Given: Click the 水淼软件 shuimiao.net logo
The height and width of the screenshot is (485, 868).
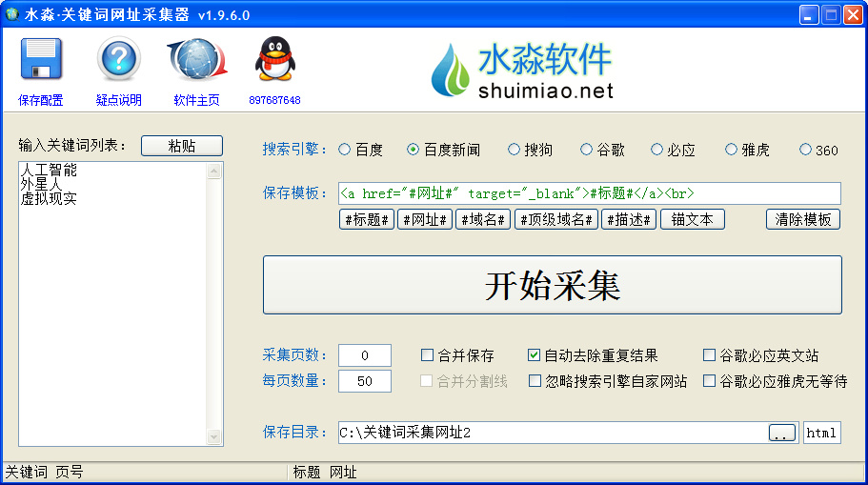Looking at the screenshot, I should point(522,71).
